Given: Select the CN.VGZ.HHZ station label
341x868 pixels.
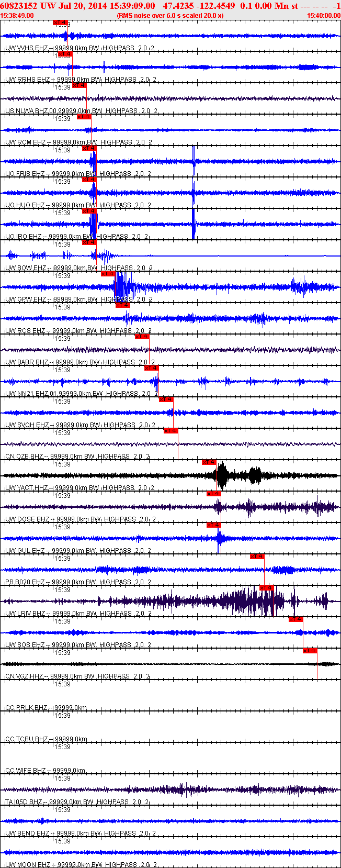Looking at the screenshot, I should pyautogui.click(x=77, y=676).
